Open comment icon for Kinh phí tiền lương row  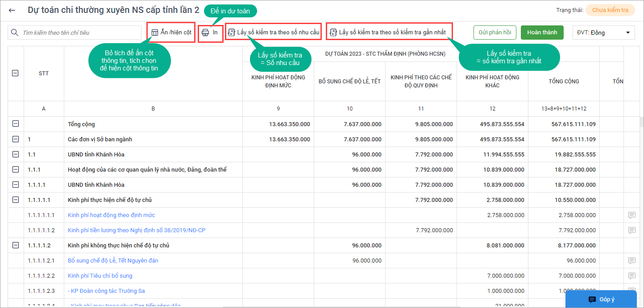coord(632,230)
